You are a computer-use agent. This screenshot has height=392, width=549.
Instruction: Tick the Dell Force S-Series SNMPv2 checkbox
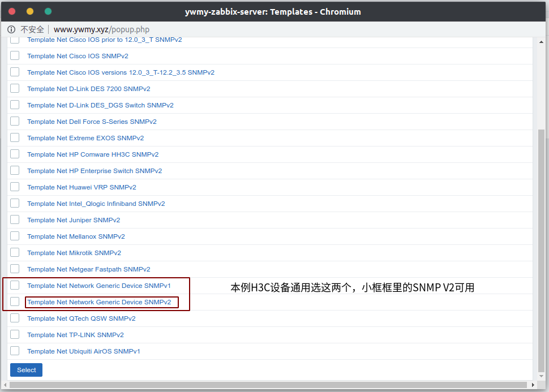(15, 122)
